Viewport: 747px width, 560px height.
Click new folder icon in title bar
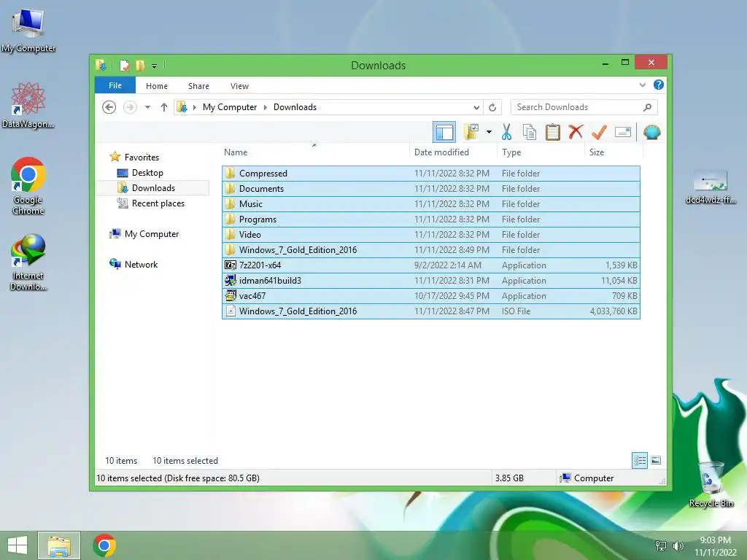(x=140, y=65)
